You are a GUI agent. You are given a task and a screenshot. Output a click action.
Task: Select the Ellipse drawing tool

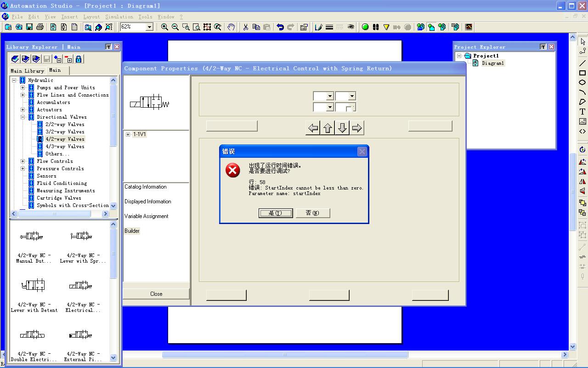582,82
